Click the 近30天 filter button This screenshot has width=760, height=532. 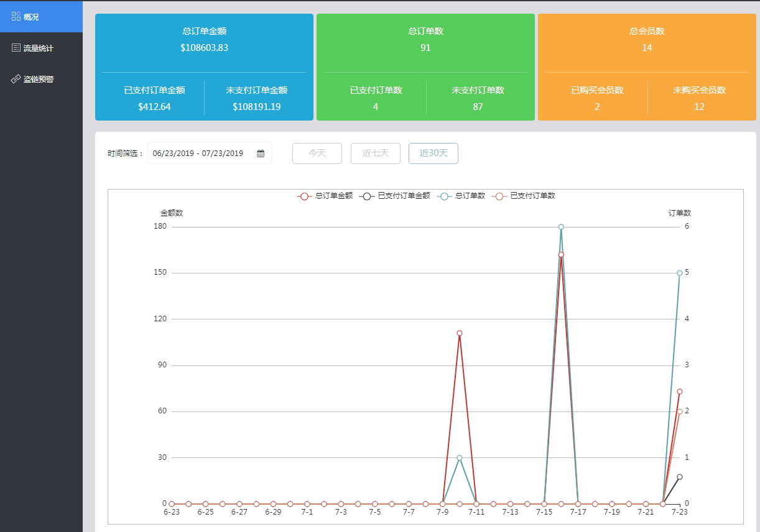click(x=433, y=153)
